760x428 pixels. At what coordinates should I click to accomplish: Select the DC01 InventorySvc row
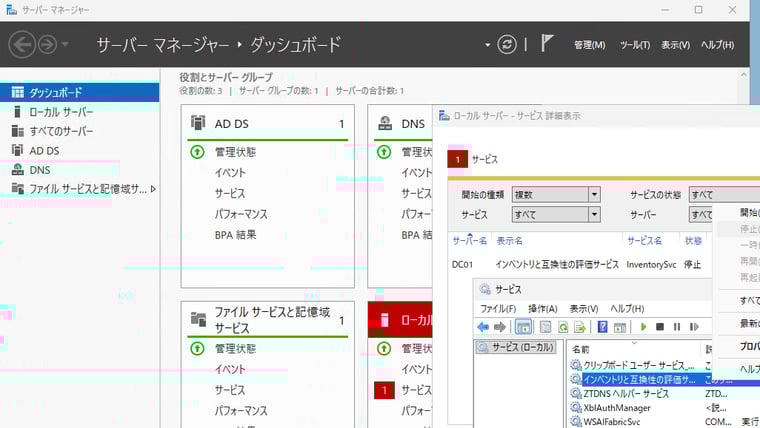coord(579,265)
